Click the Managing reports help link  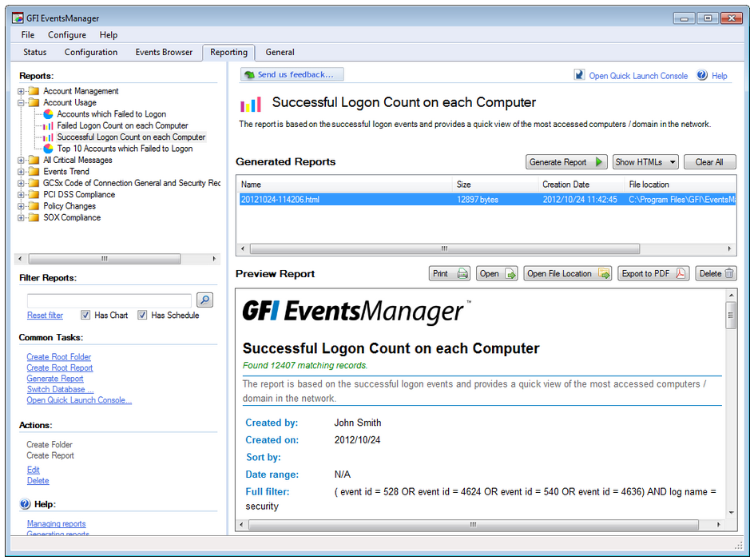click(56, 523)
